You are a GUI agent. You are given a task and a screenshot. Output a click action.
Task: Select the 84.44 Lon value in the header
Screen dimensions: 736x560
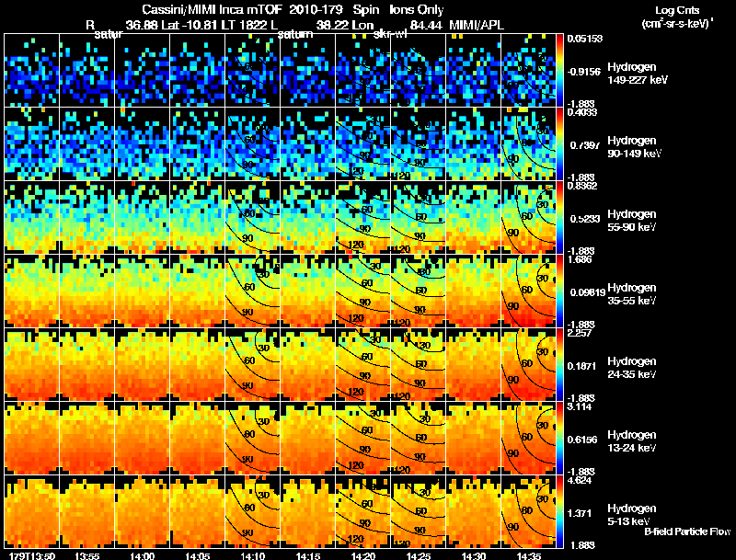click(x=426, y=25)
